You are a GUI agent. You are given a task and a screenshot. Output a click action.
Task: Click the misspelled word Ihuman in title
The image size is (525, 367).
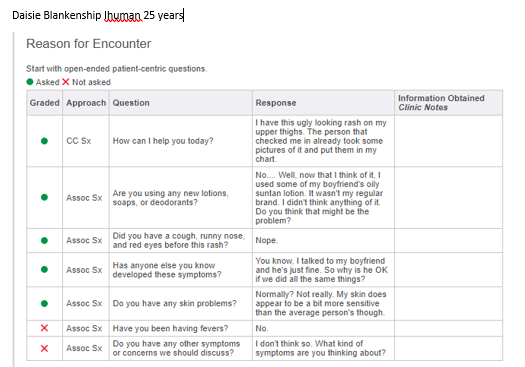coord(123,15)
